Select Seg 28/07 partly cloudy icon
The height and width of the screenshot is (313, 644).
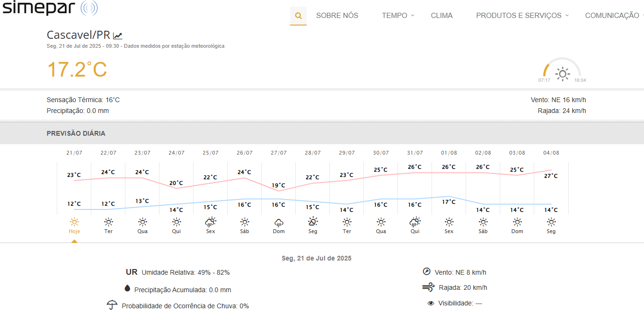[313, 221]
